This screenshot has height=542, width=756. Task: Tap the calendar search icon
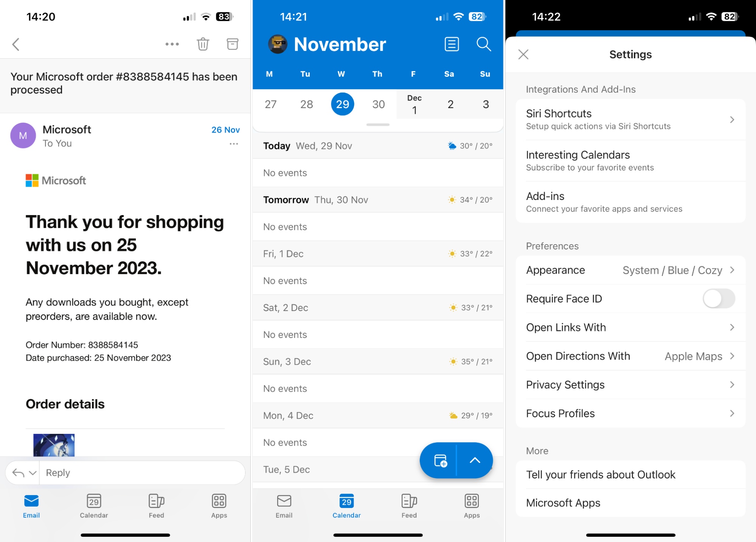click(484, 44)
